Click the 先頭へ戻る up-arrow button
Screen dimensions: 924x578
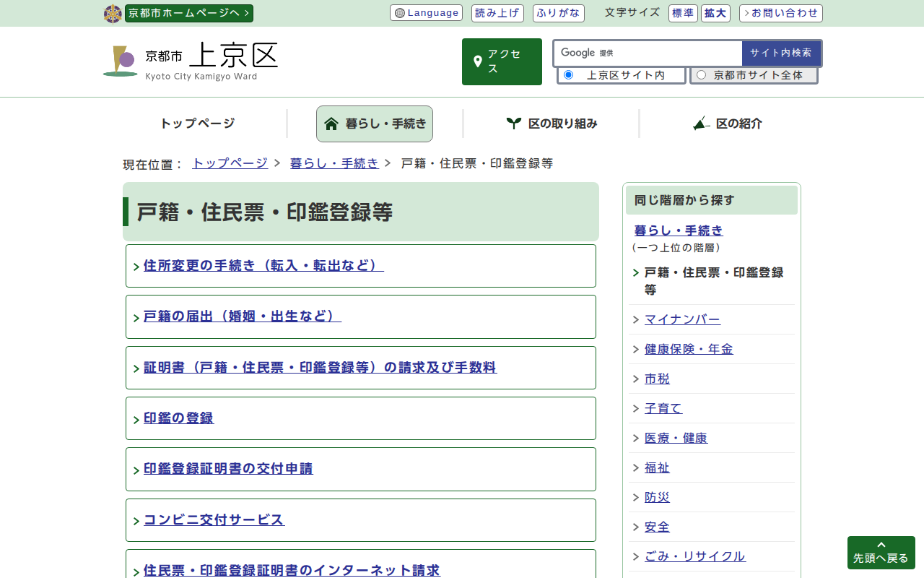881,552
